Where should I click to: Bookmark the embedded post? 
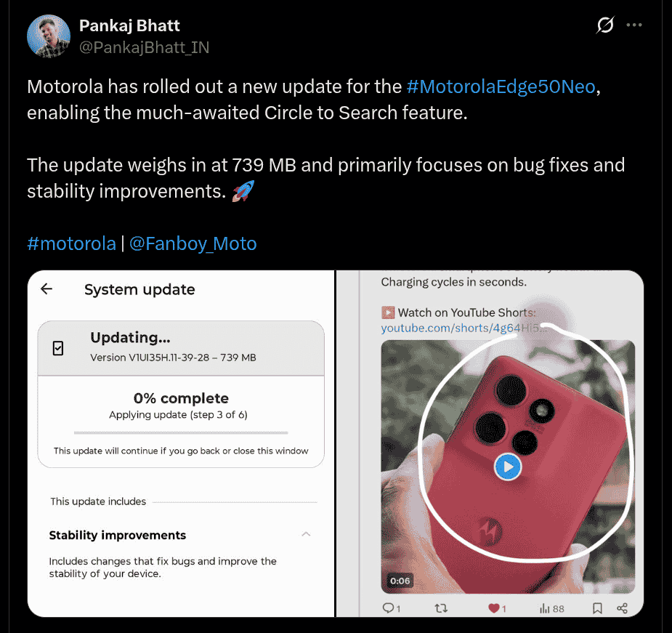[597, 608]
